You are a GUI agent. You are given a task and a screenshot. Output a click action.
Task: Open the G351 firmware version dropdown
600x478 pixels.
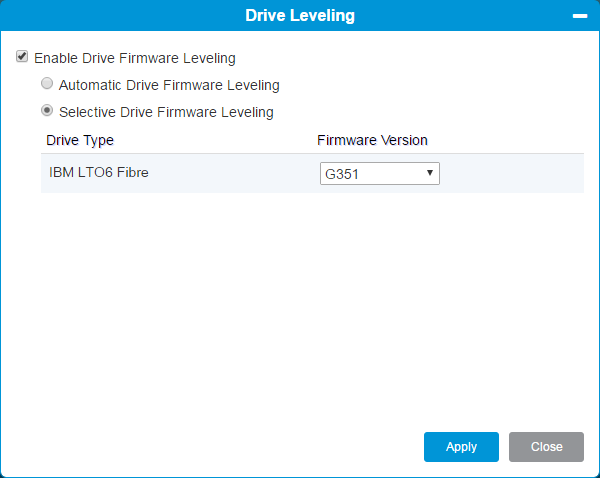point(380,174)
